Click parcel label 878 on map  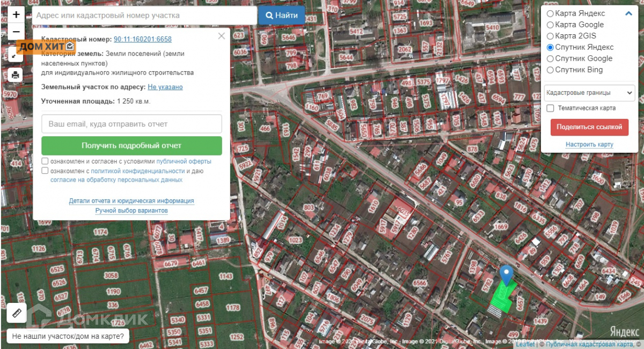point(472,148)
